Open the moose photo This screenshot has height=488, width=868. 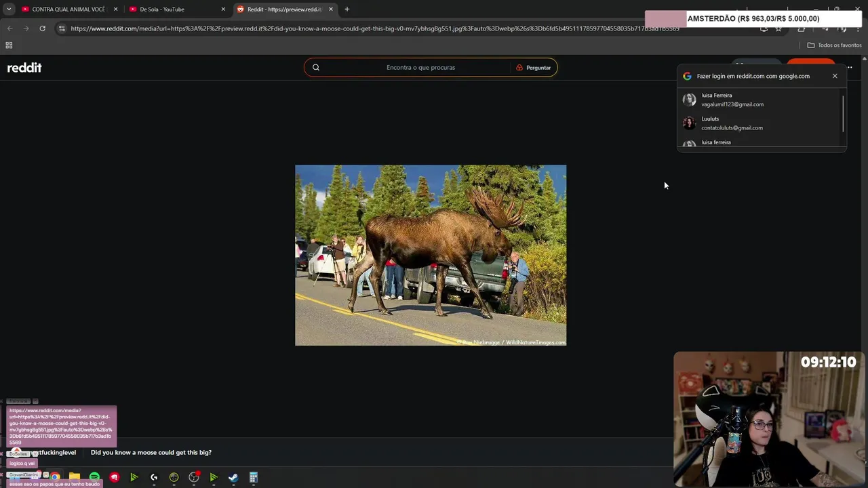click(x=431, y=255)
